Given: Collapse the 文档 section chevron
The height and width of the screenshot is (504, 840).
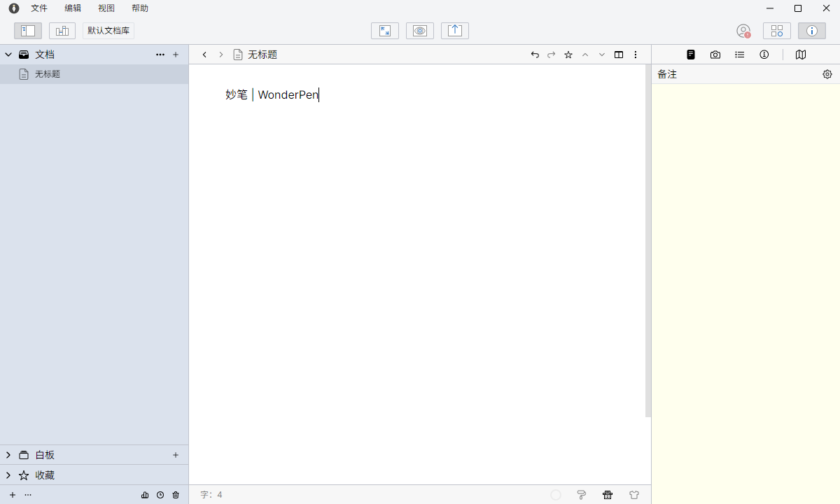Looking at the screenshot, I should coord(8,55).
